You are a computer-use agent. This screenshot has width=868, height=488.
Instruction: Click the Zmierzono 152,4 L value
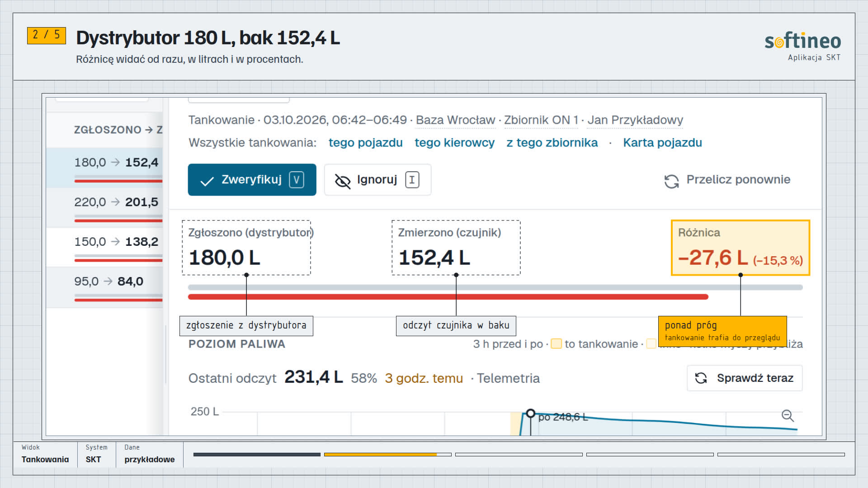(x=434, y=258)
